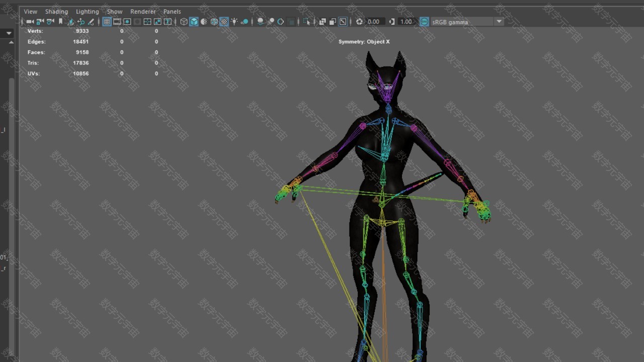
Task: Click the Faces count 9158
Action: 82,52
